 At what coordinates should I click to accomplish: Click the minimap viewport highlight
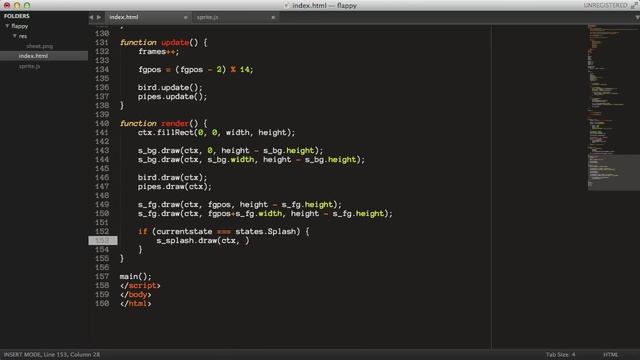click(x=613, y=173)
